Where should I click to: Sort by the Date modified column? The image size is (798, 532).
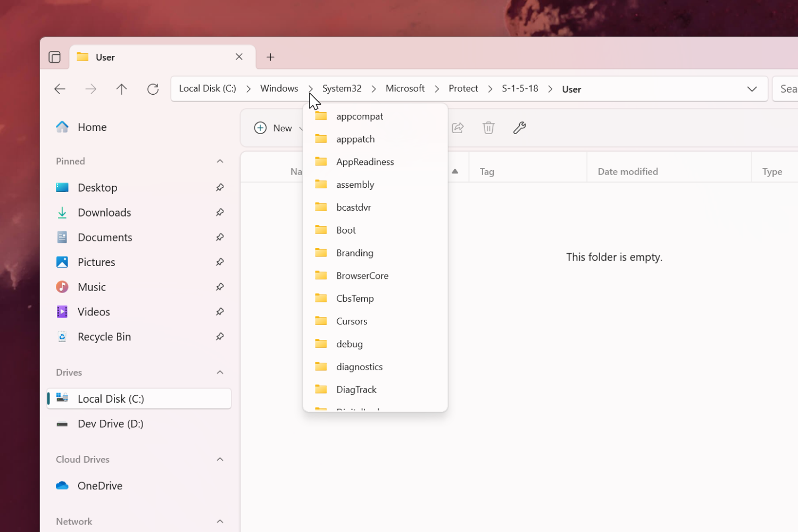coord(628,172)
